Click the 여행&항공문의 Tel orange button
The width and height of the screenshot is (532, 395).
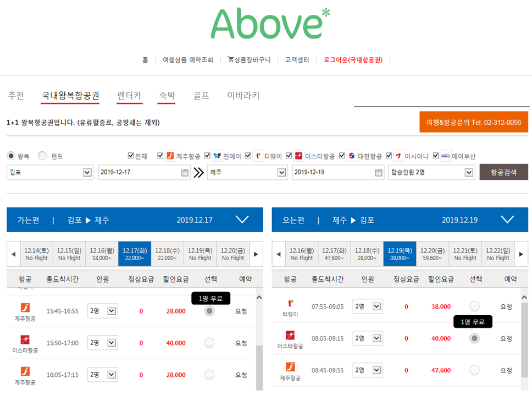tap(474, 122)
